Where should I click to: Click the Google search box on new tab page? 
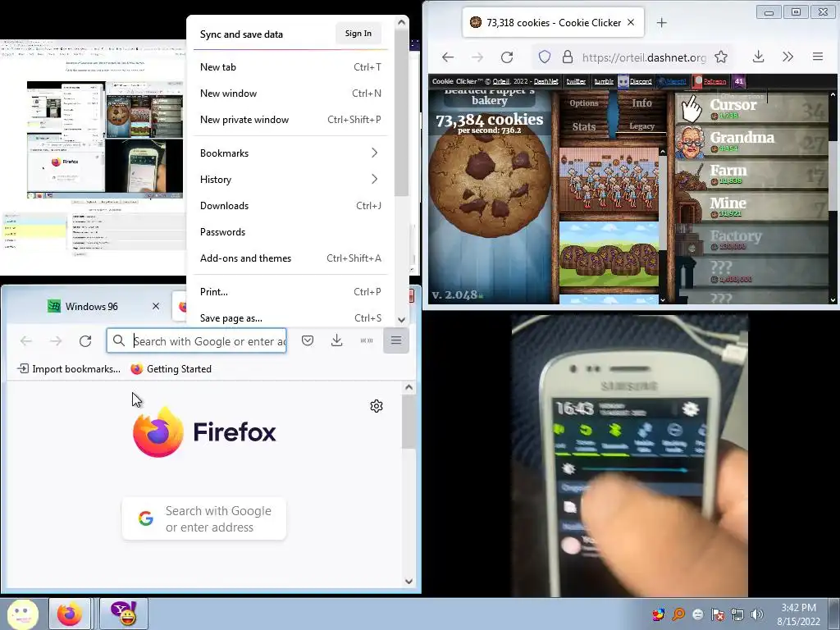click(x=204, y=518)
